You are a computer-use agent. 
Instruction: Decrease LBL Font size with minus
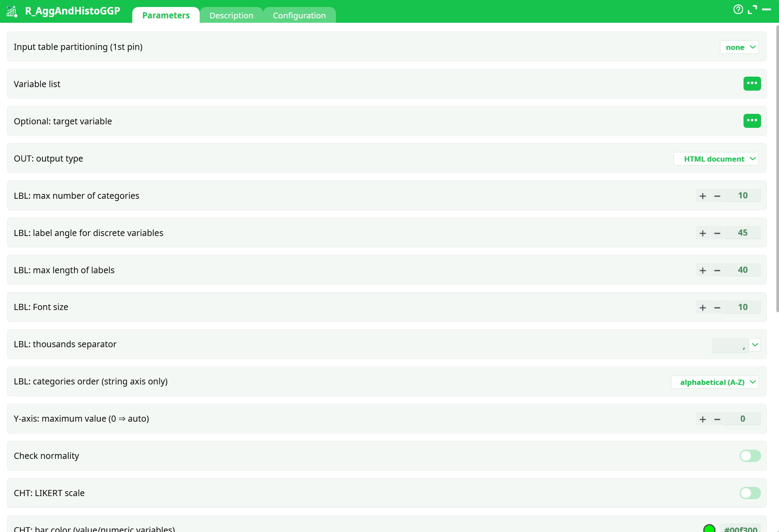pos(717,307)
